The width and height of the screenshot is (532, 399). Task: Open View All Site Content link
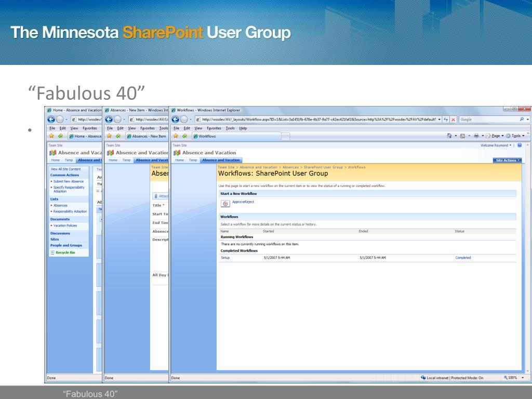click(65, 169)
